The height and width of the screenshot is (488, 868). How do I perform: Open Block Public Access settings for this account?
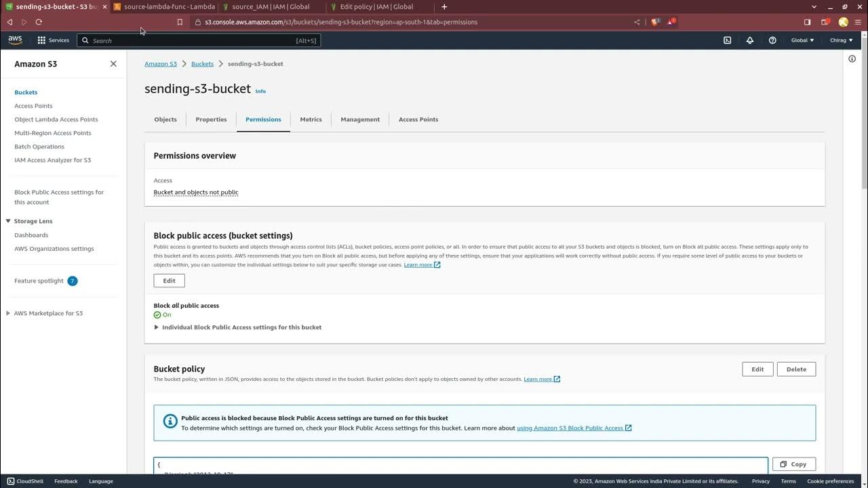point(59,197)
